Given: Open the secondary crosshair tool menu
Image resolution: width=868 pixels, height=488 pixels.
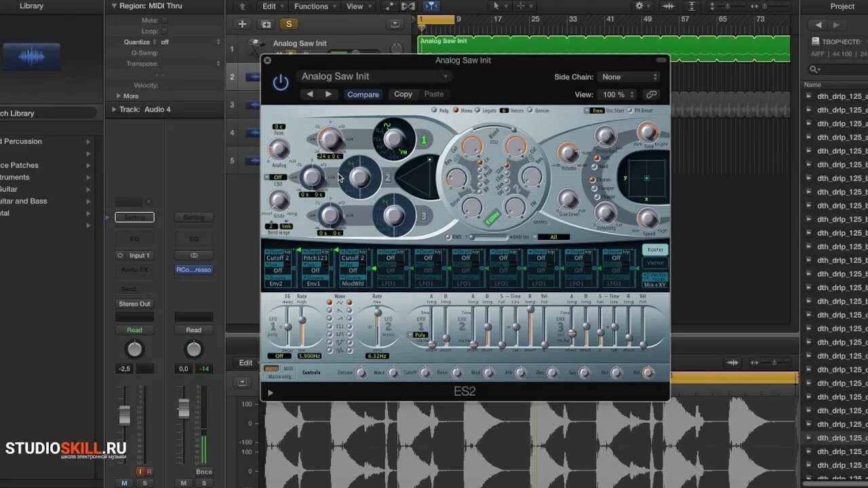Looking at the screenshot, I should click(524, 6).
